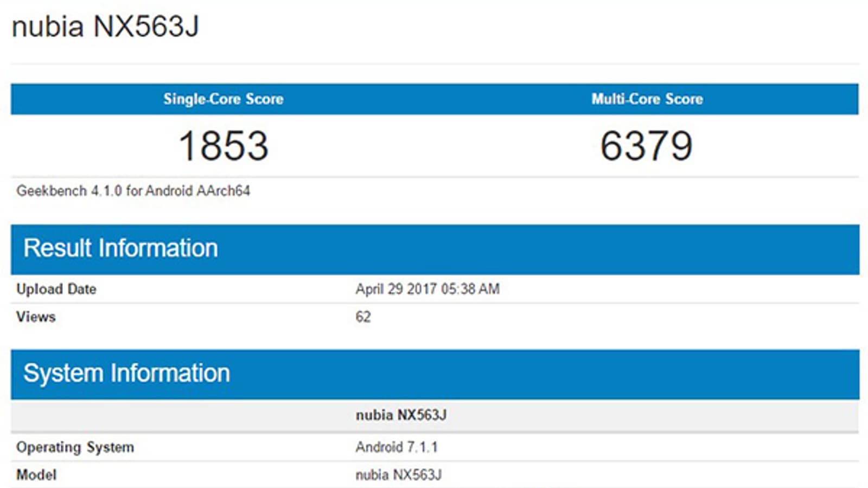868x488 pixels.
Task: Select the Model row label
Action: (x=36, y=475)
